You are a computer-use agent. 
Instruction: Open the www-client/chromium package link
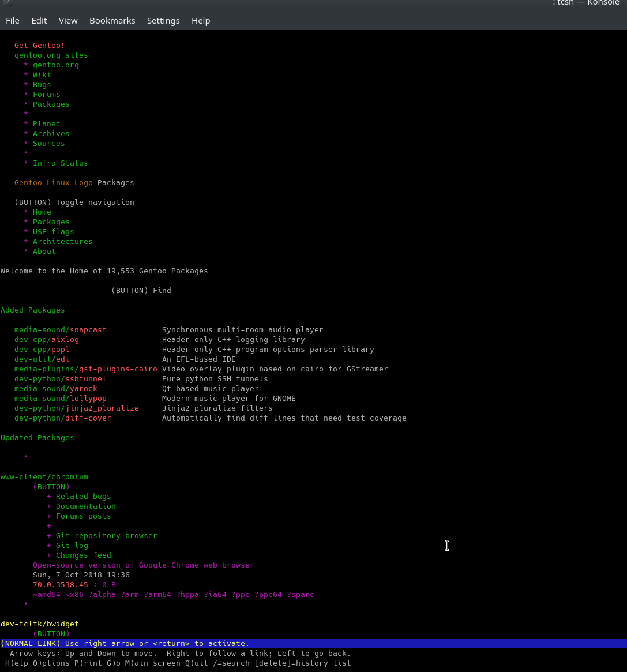tap(44, 477)
